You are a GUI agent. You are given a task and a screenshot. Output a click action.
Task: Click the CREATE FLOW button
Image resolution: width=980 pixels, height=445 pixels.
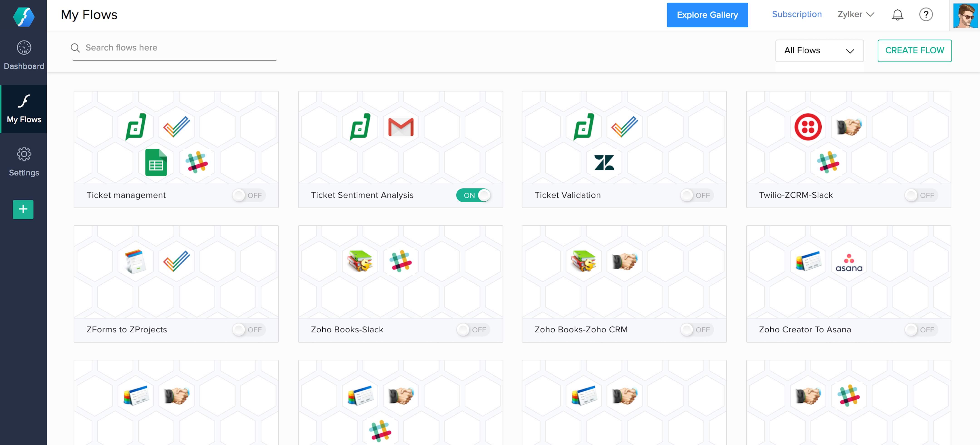coord(915,51)
